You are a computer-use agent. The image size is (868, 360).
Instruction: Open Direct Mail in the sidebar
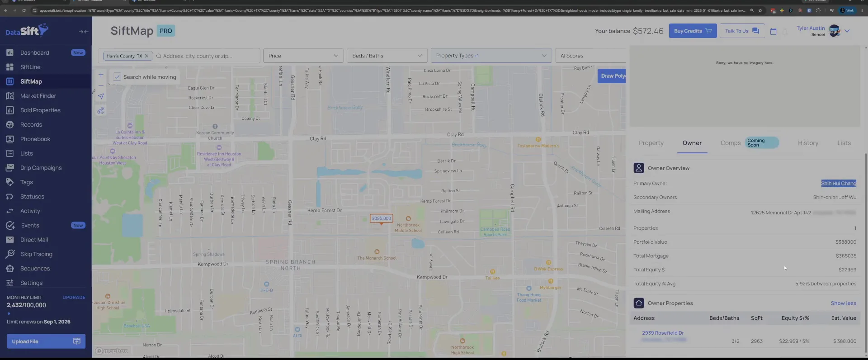34,240
